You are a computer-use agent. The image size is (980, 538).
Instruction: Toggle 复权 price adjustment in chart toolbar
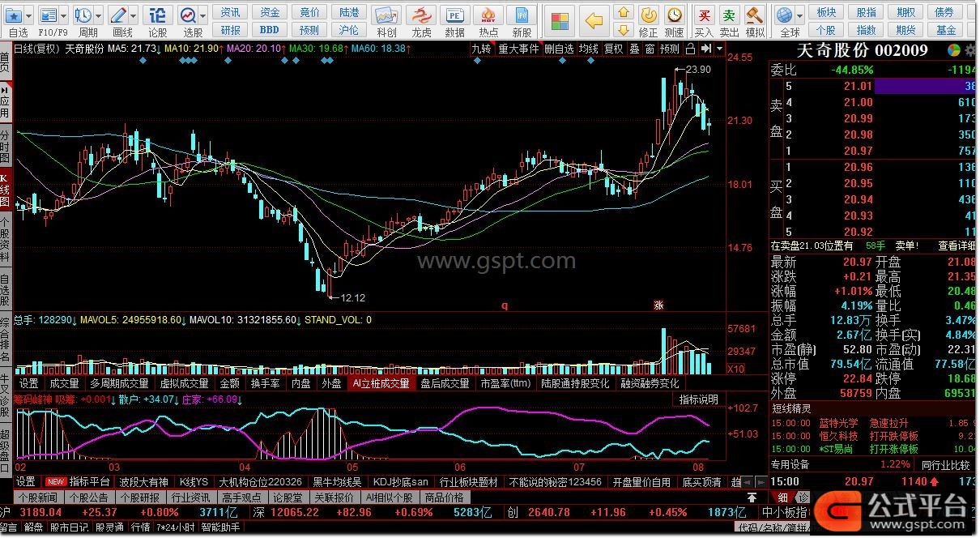tap(614, 49)
